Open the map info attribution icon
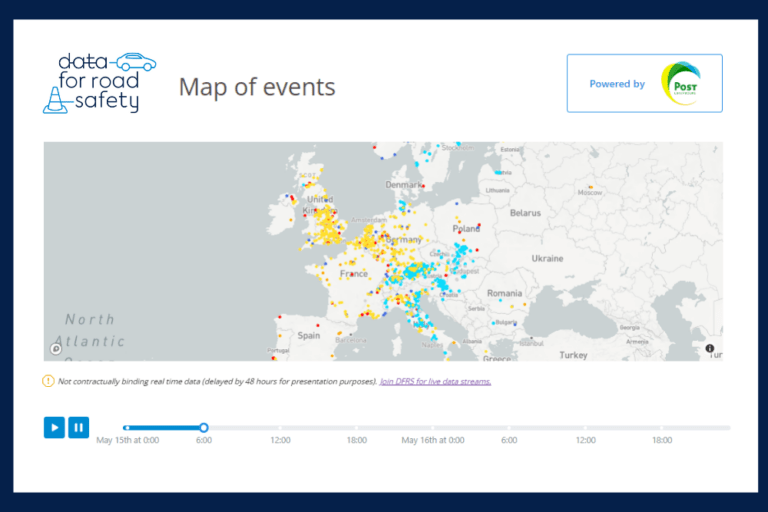Screen dimensions: 768x512 coord(709,348)
